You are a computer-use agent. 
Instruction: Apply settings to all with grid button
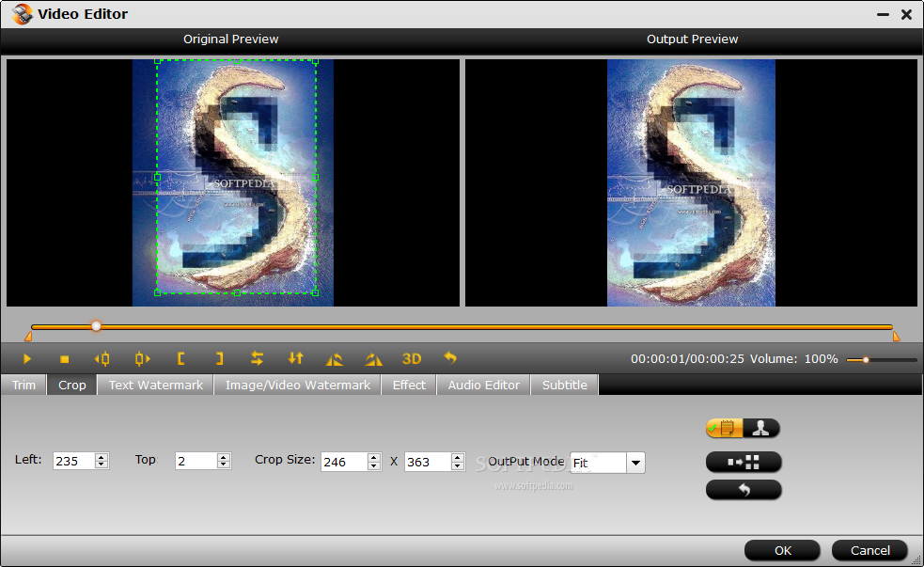pos(744,462)
